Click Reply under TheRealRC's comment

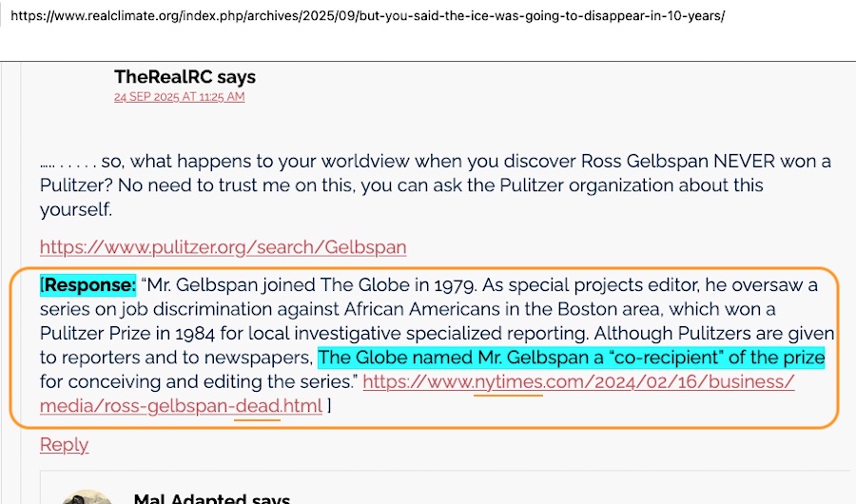pos(64,444)
